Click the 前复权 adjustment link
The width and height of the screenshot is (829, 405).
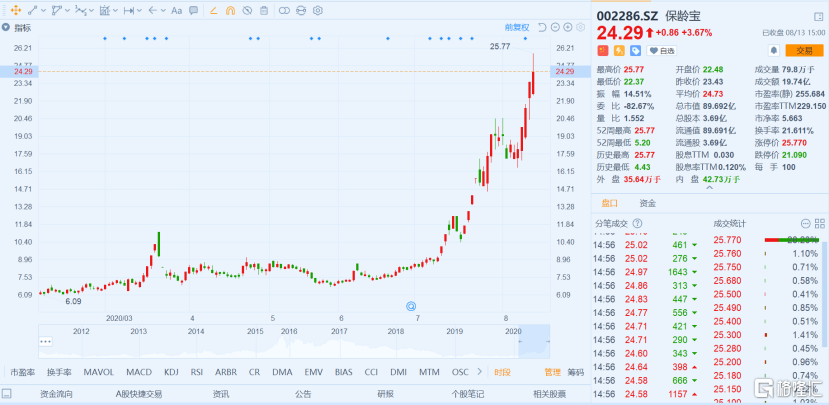pos(517,27)
